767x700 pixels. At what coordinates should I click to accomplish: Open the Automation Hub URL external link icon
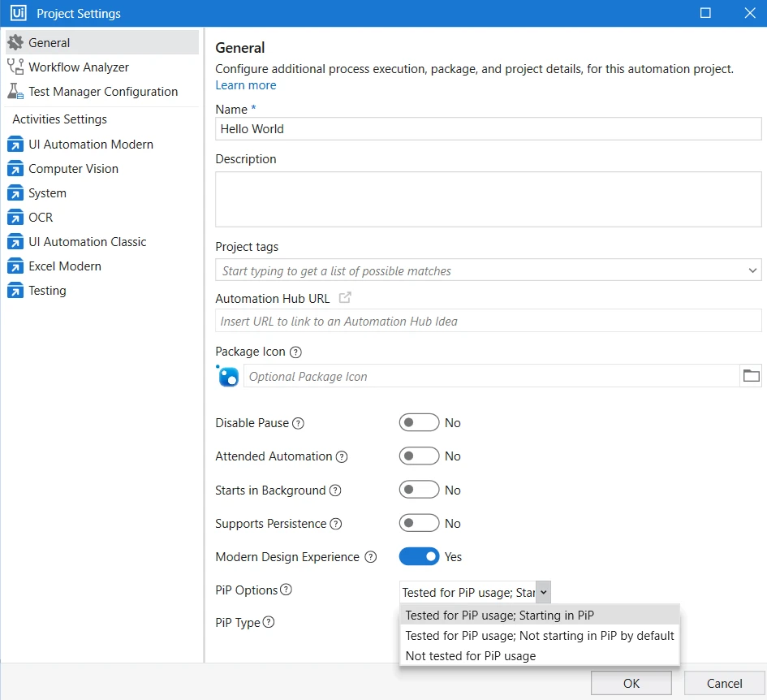(345, 298)
